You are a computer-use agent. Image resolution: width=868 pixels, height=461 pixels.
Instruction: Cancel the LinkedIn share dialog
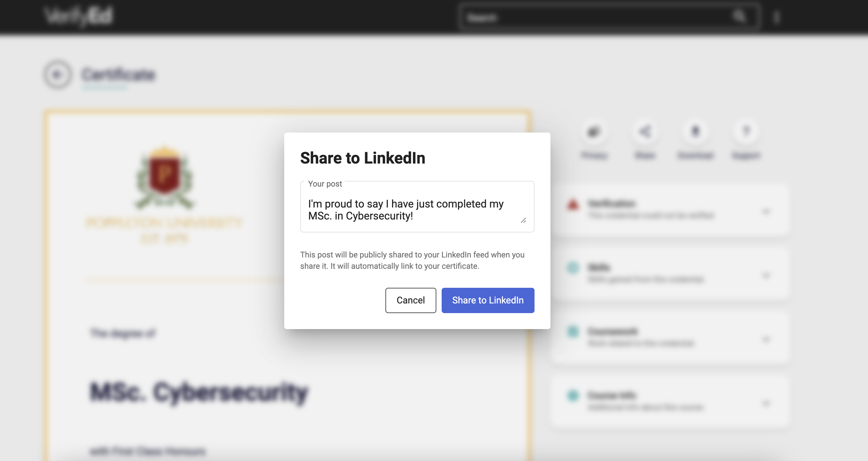tap(410, 300)
